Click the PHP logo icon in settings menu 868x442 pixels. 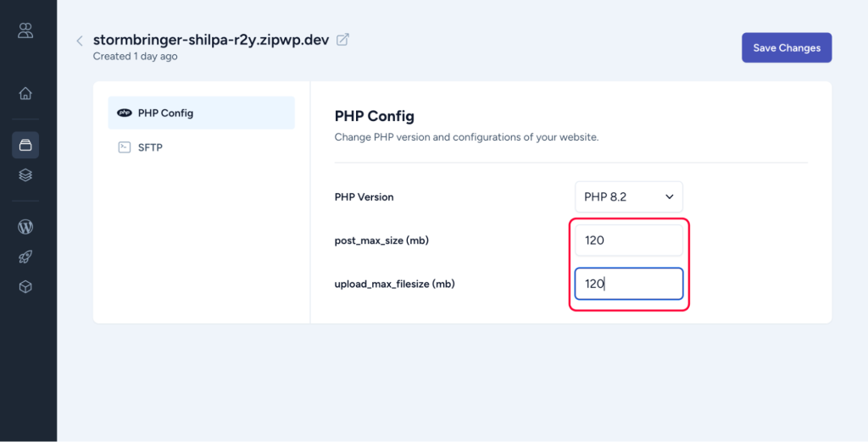[125, 113]
